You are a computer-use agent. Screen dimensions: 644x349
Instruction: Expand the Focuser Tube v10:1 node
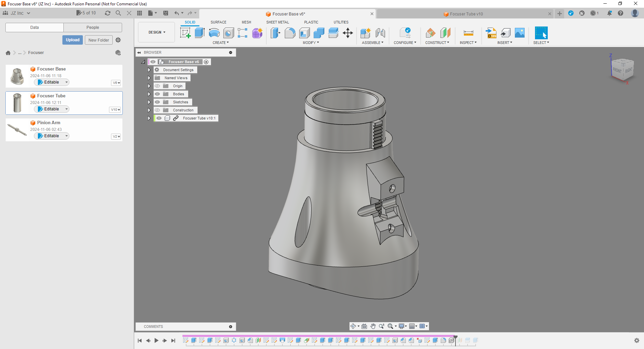149,118
